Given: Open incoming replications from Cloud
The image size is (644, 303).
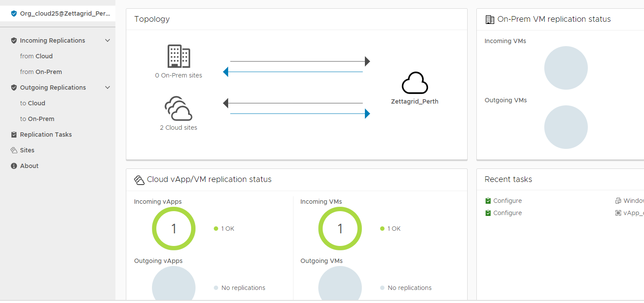Looking at the screenshot, I should [x=36, y=56].
